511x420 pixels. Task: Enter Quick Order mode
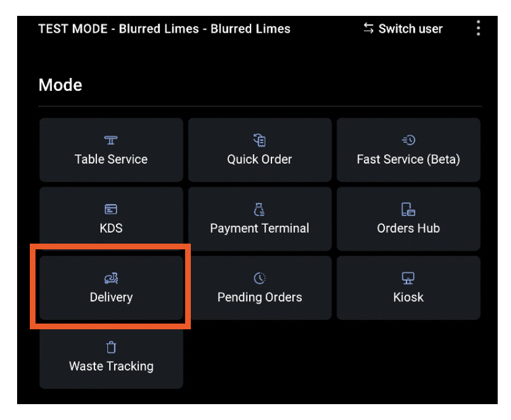pos(259,150)
